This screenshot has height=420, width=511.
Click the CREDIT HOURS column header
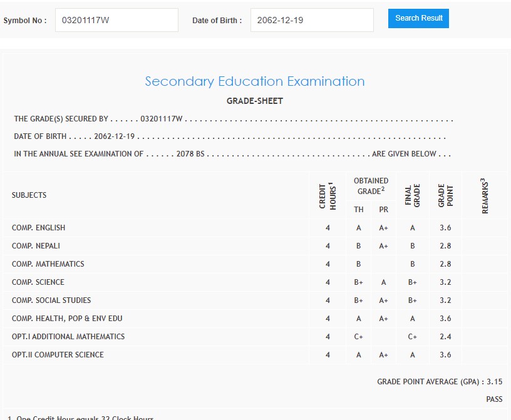[328, 195]
